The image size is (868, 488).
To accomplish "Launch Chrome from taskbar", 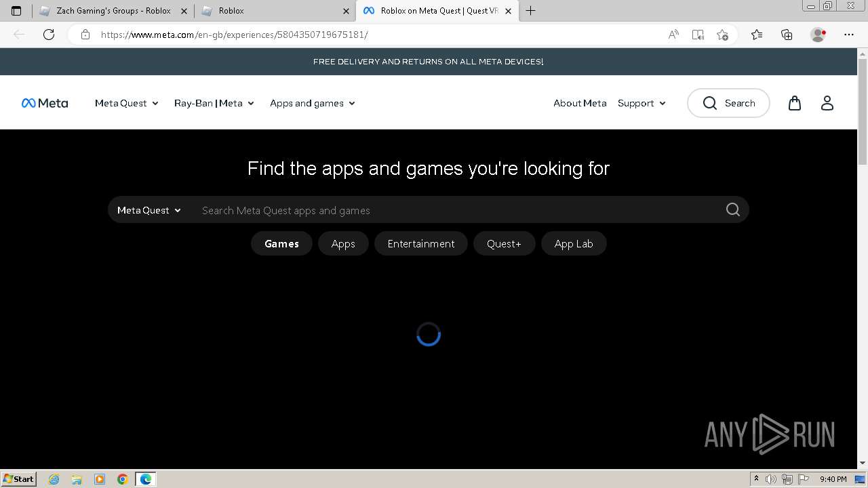I will point(123,479).
